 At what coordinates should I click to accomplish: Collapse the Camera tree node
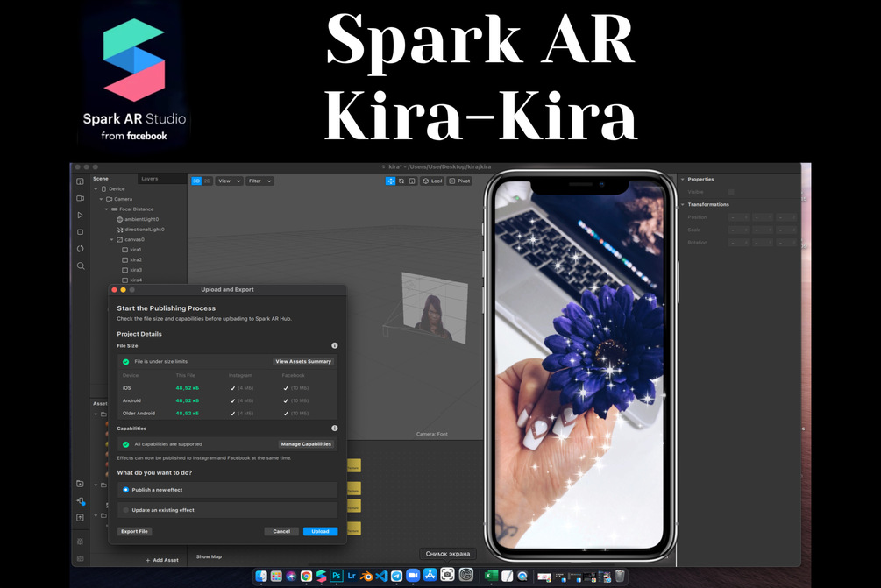coord(101,199)
